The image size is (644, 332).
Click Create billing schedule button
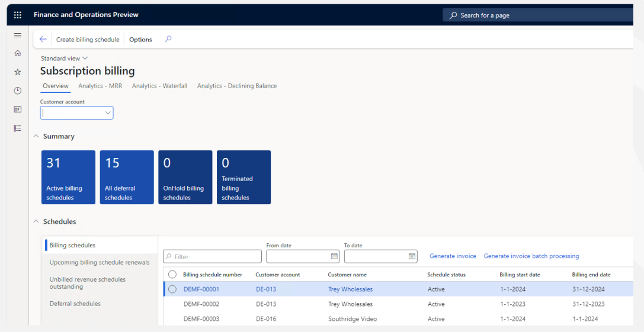[88, 40]
